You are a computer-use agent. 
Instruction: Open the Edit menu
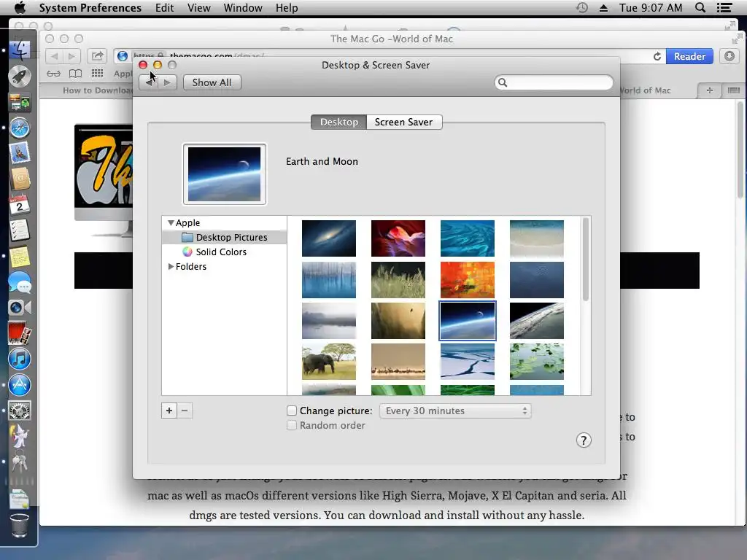[164, 7]
